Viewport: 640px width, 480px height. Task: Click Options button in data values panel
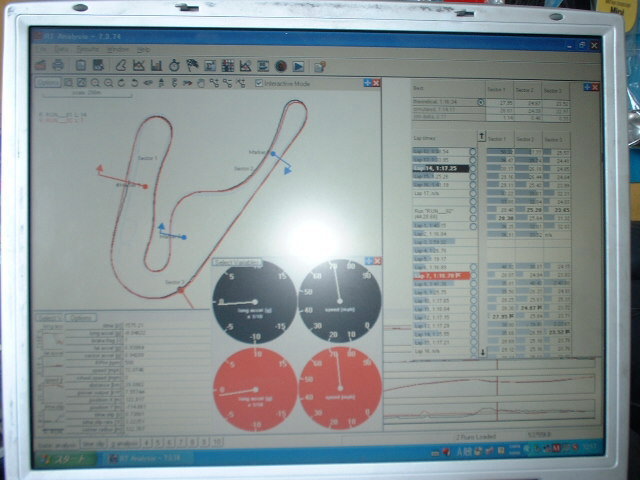click(80, 318)
